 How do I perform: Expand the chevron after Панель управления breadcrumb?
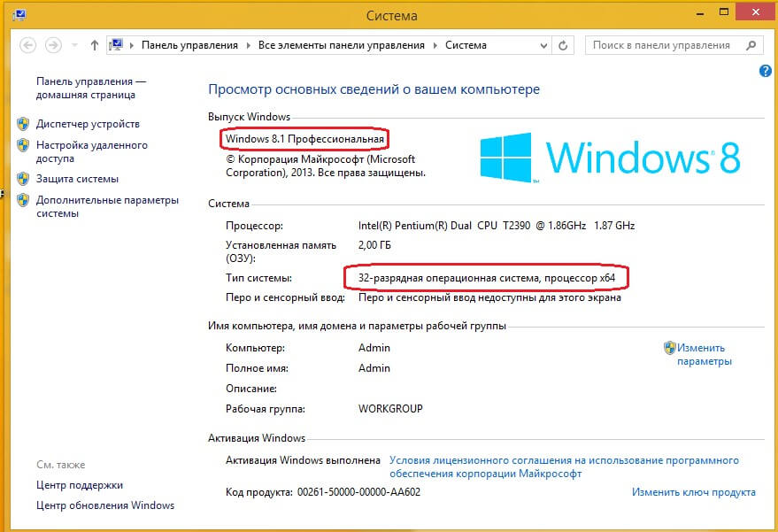[249, 45]
